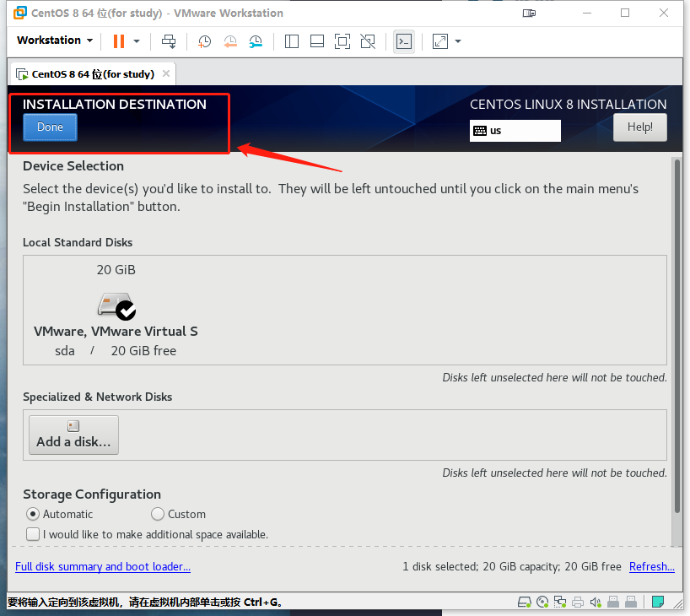The height and width of the screenshot is (616, 690).
Task: Click the blue Done button
Action: tap(50, 127)
